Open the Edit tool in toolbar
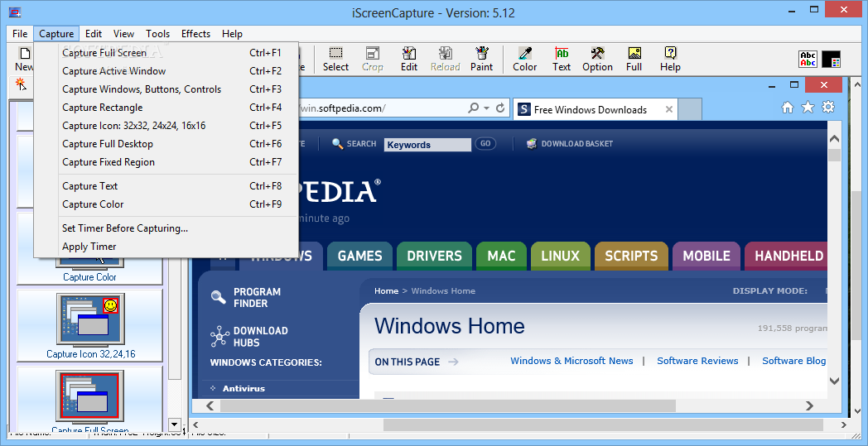 (409, 60)
